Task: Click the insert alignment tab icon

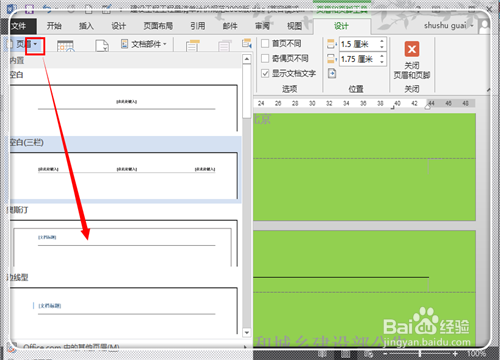Action: (x=332, y=73)
